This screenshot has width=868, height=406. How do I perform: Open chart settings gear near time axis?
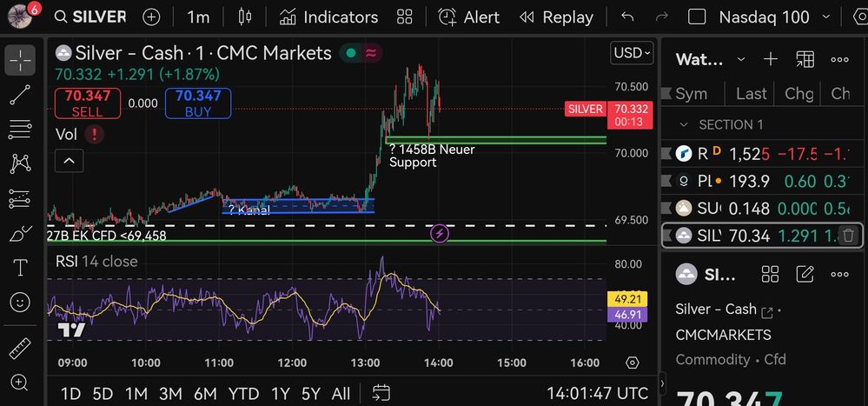point(633,363)
